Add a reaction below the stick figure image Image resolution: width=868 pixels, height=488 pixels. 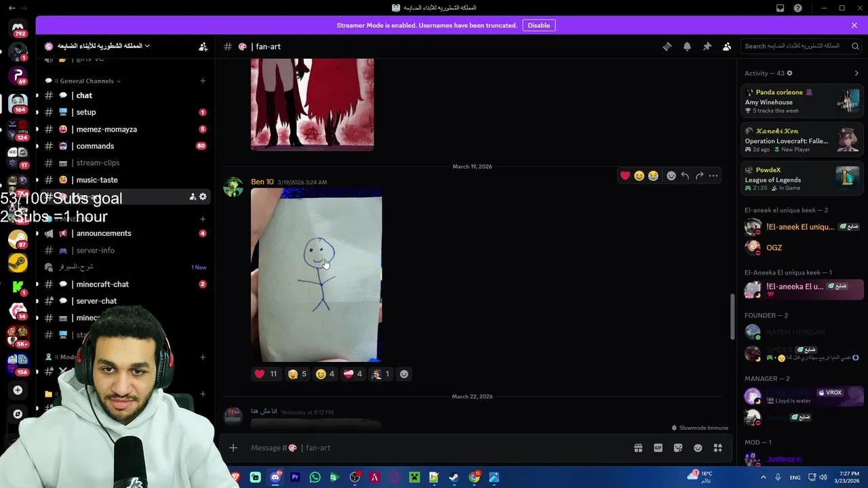tap(404, 374)
